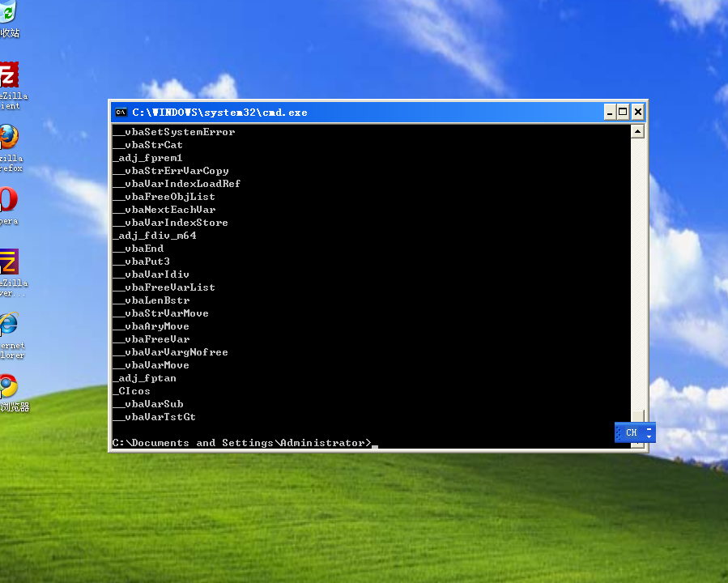This screenshot has width=728, height=583.
Task: Click the __vbaStrVarMove line
Action: pyautogui.click(x=161, y=314)
